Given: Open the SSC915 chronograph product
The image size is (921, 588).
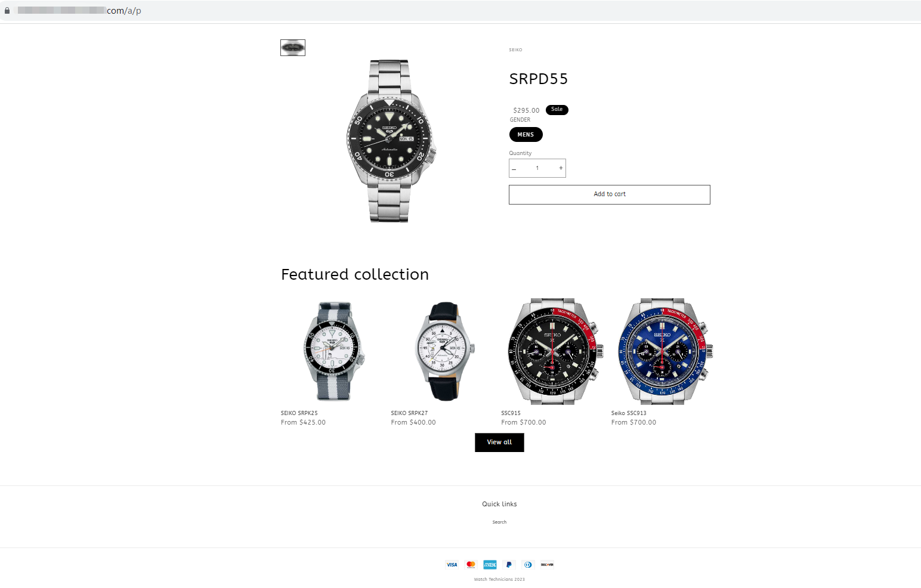Looking at the screenshot, I should pyautogui.click(x=511, y=413).
